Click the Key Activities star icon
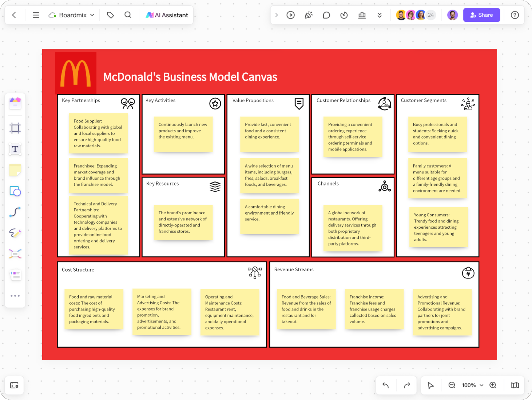The height and width of the screenshot is (400, 532). (x=215, y=104)
